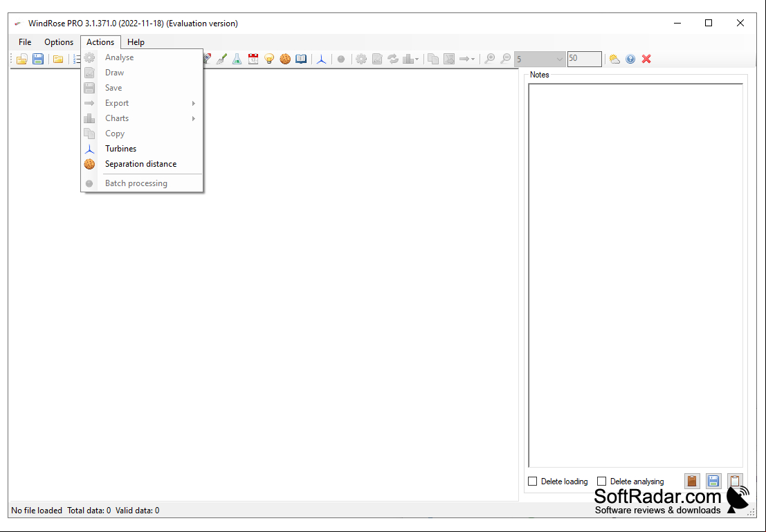
Task: Click the zoom in magnifier icon
Action: (489, 59)
